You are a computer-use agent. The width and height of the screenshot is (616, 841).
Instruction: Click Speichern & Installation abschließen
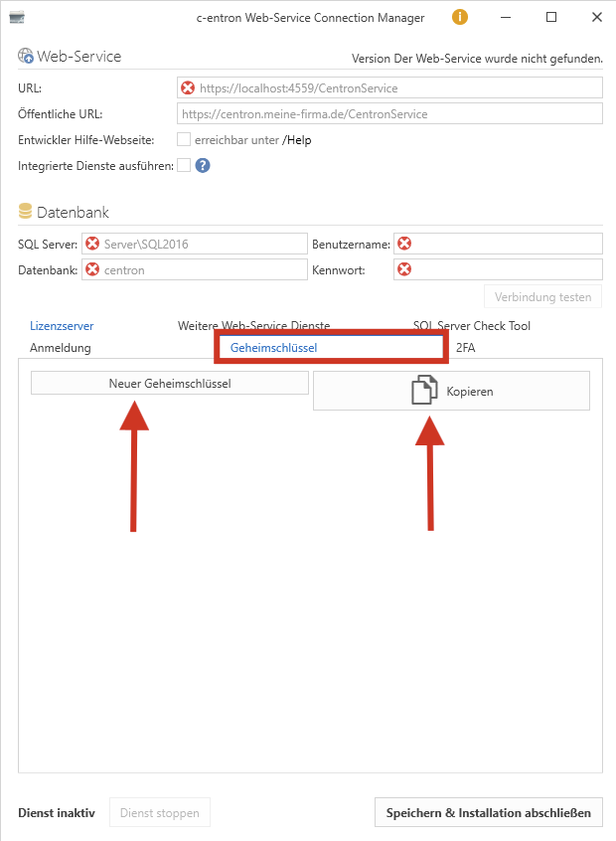click(488, 812)
